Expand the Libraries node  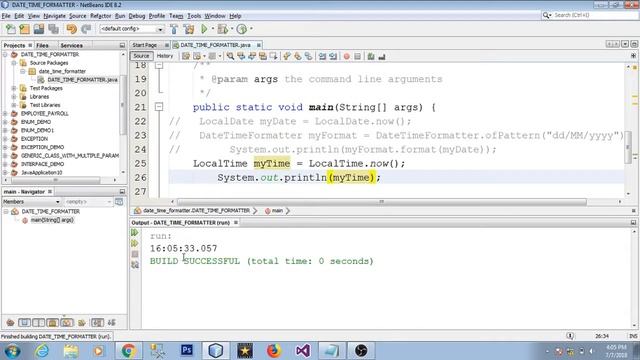click(14, 97)
